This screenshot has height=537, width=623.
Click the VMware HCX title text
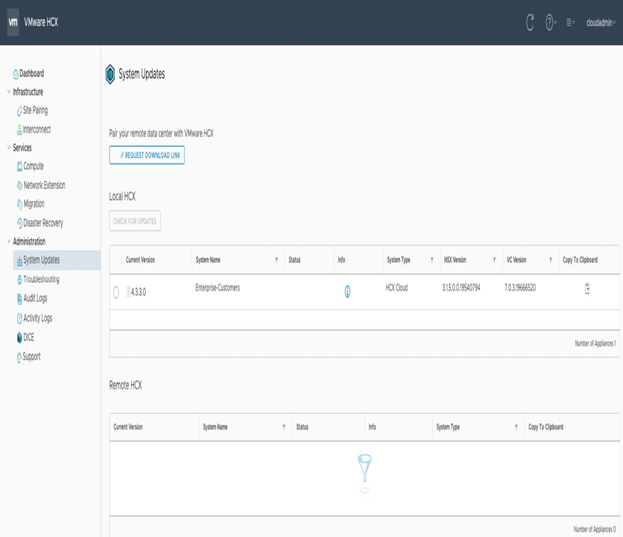click(41, 22)
